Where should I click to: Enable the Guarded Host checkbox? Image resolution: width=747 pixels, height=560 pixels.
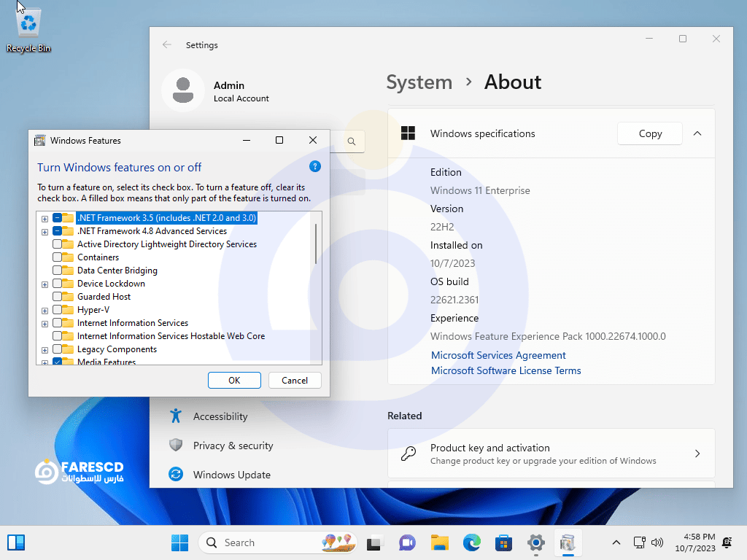pyautogui.click(x=57, y=297)
